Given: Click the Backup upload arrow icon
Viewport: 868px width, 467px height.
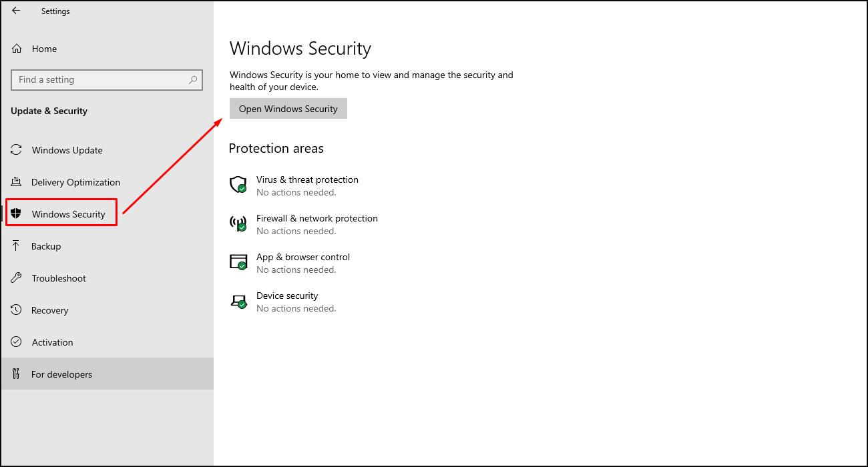Looking at the screenshot, I should click(x=17, y=246).
